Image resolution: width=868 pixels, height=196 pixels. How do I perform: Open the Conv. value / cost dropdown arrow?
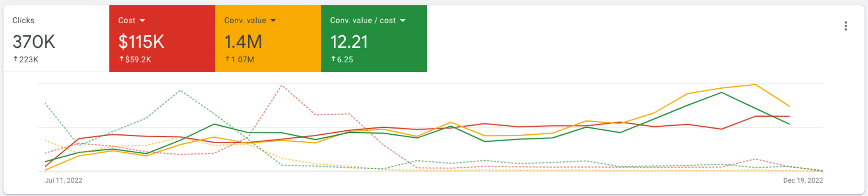tap(403, 20)
